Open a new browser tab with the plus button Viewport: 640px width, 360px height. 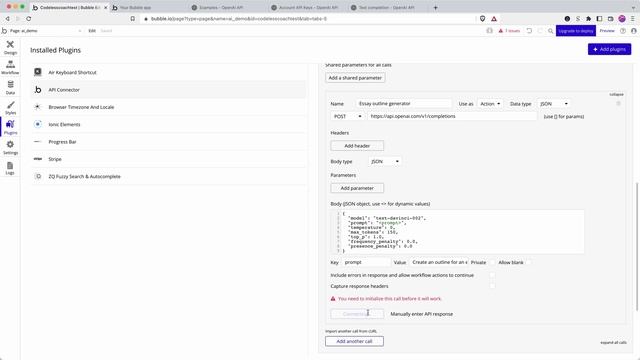(x=435, y=7)
